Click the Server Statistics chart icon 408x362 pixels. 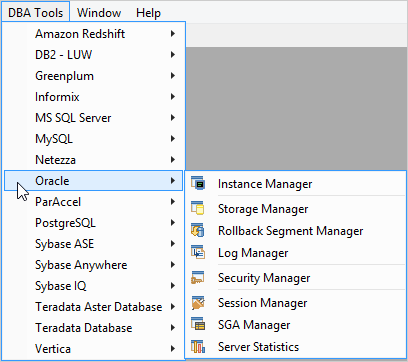198,347
